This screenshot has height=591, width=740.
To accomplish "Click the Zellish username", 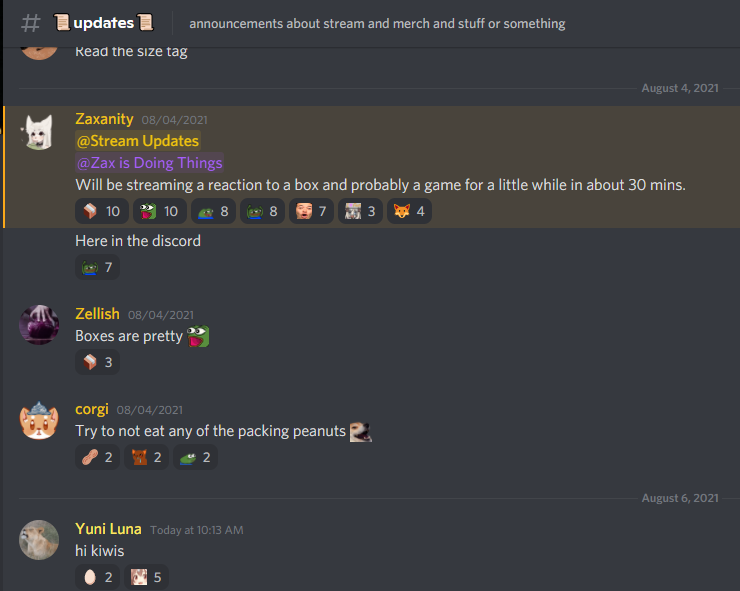I will [97, 314].
